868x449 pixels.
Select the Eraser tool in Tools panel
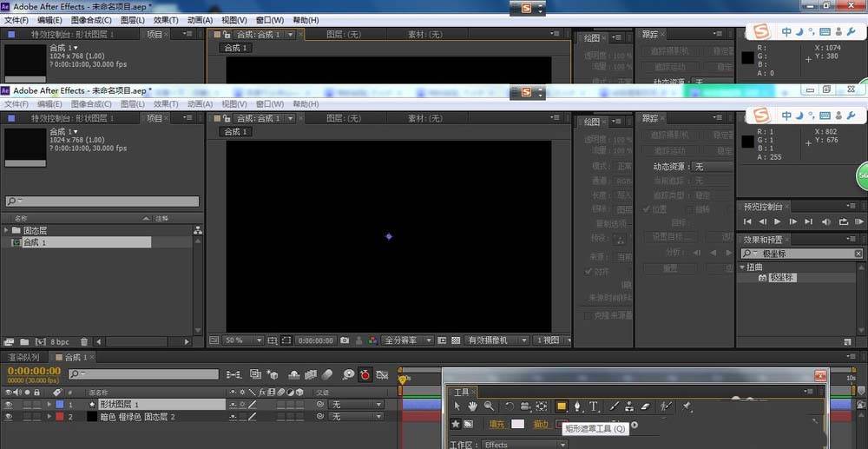[646, 406]
